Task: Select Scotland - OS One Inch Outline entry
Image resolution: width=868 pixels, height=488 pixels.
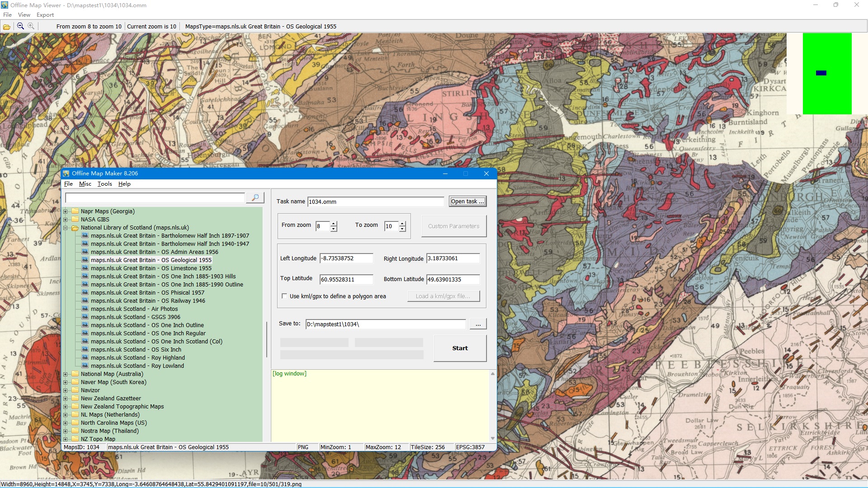Action: tap(147, 325)
